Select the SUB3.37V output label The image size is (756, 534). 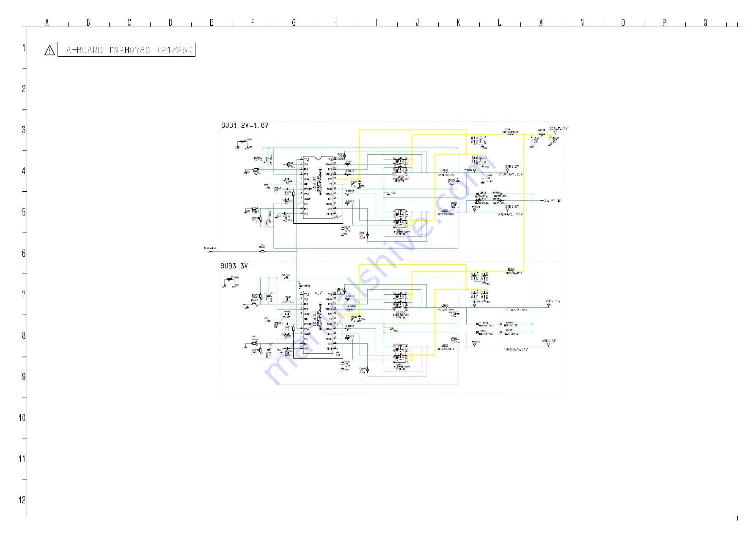click(x=553, y=301)
